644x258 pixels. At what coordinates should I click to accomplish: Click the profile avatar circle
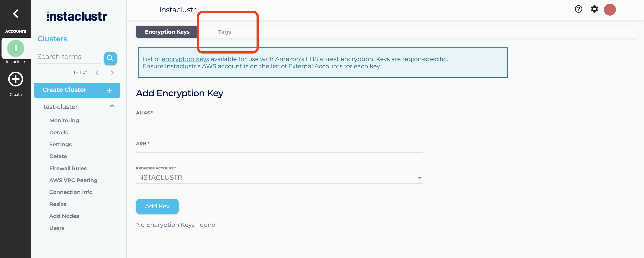pos(610,9)
